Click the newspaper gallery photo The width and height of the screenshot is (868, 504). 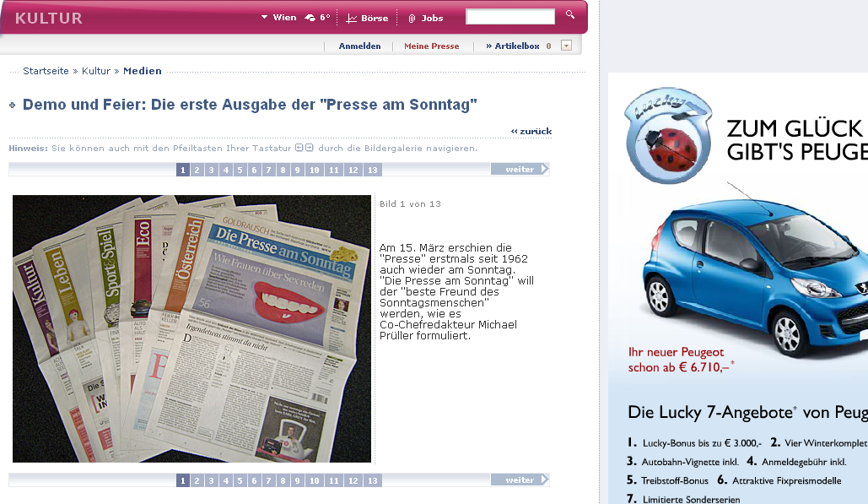(x=191, y=328)
